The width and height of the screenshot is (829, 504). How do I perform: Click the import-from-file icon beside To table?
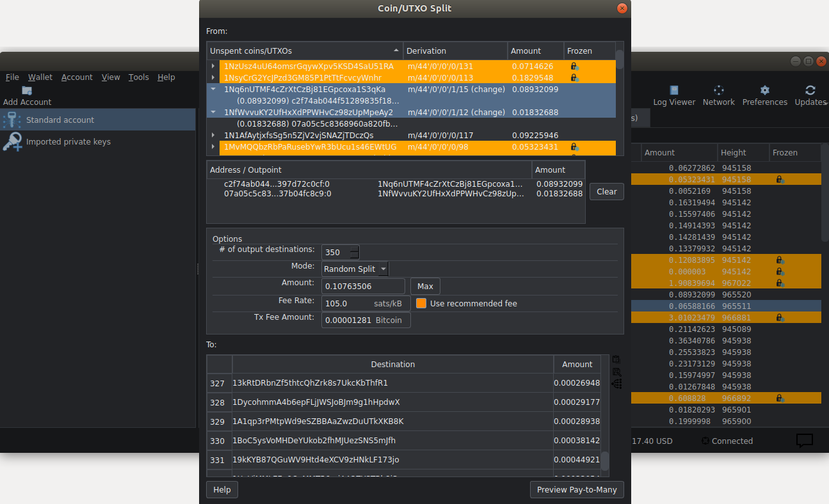click(616, 372)
